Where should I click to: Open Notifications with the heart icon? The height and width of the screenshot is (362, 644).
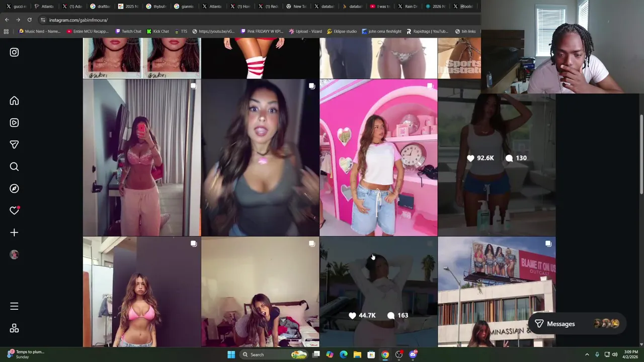14,211
